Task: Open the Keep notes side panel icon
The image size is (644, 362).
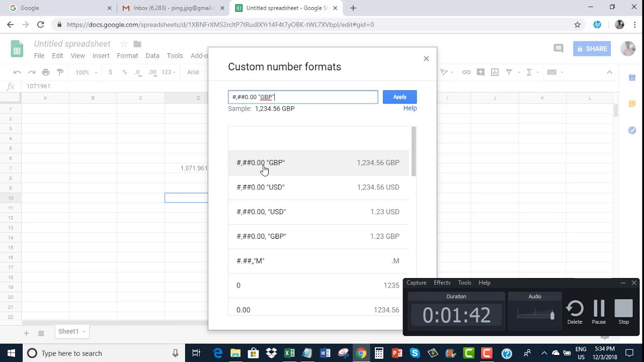Action: pos(632,104)
